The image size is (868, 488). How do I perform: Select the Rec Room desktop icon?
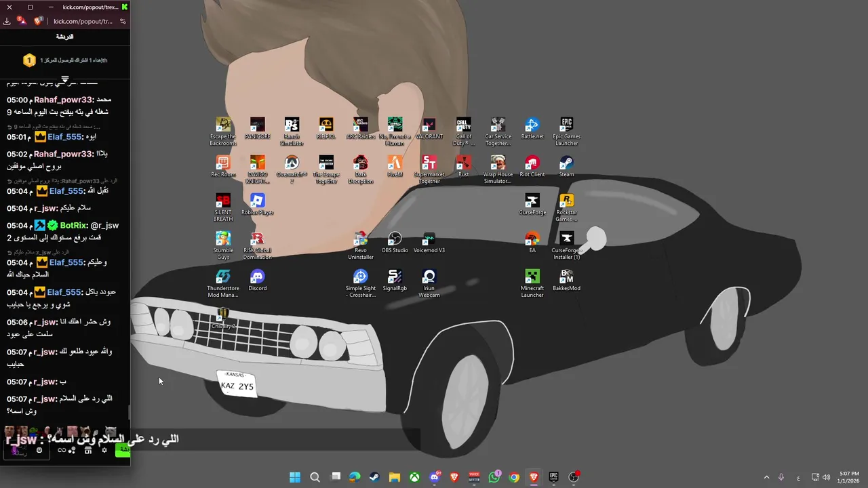[223, 167]
